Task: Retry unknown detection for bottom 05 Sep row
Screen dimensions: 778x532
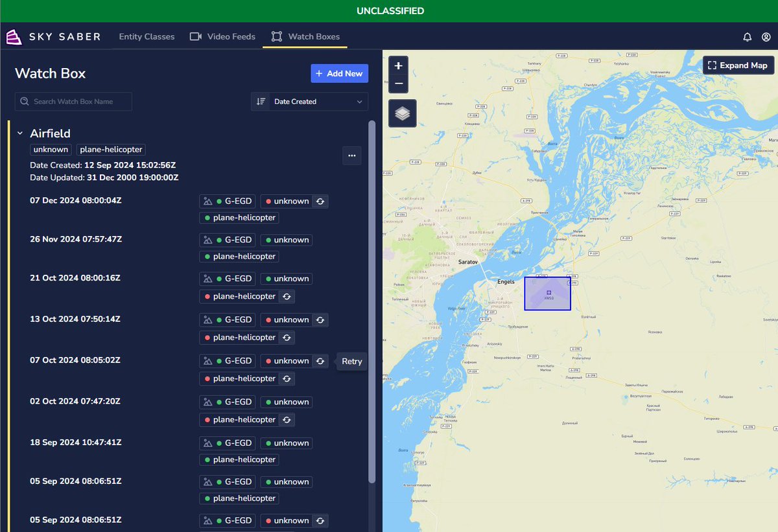Action: coord(320,521)
